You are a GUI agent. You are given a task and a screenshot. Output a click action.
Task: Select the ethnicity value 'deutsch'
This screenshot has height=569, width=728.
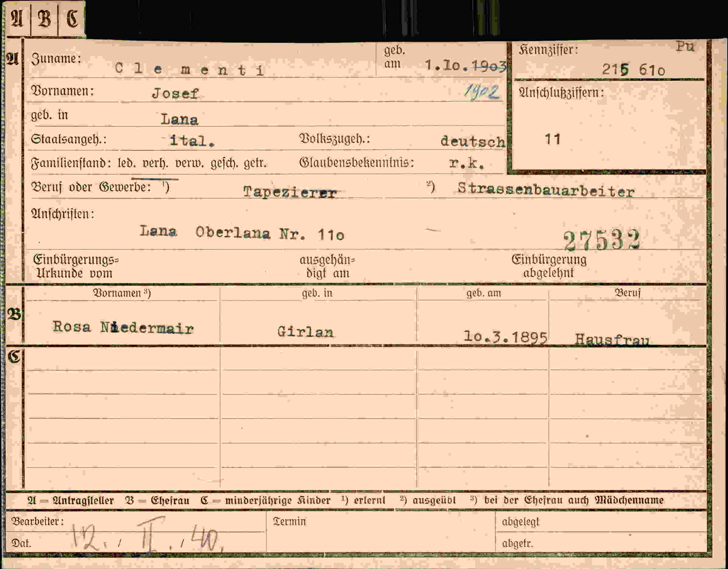(473, 141)
